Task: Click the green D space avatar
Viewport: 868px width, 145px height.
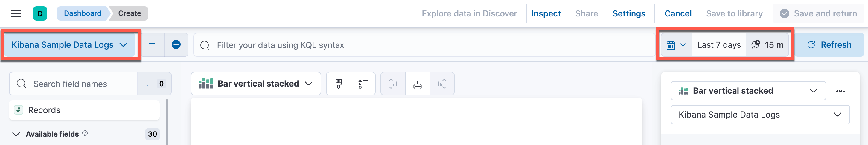Action: (x=40, y=13)
